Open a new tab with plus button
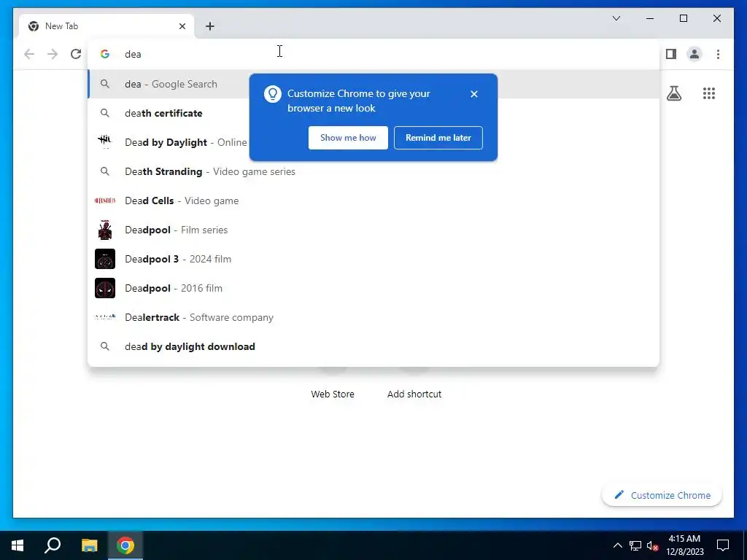Viewport: 747px width, 560px height. tap(209, 26)
